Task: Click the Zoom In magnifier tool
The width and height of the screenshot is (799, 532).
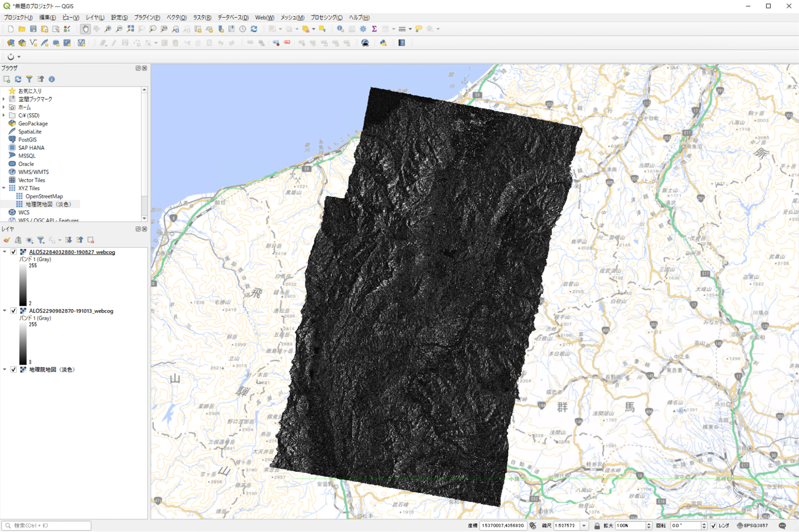Action: point(108,29)
